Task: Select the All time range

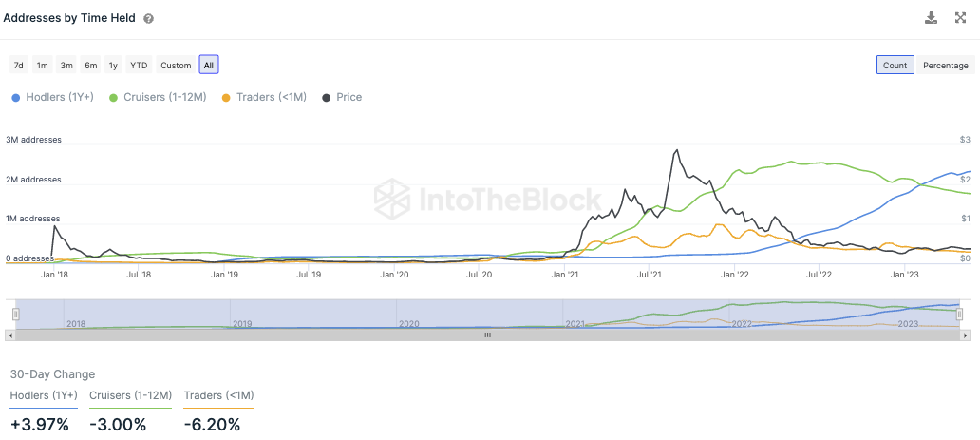Action: pyautogui.click(x=209, y=66)
